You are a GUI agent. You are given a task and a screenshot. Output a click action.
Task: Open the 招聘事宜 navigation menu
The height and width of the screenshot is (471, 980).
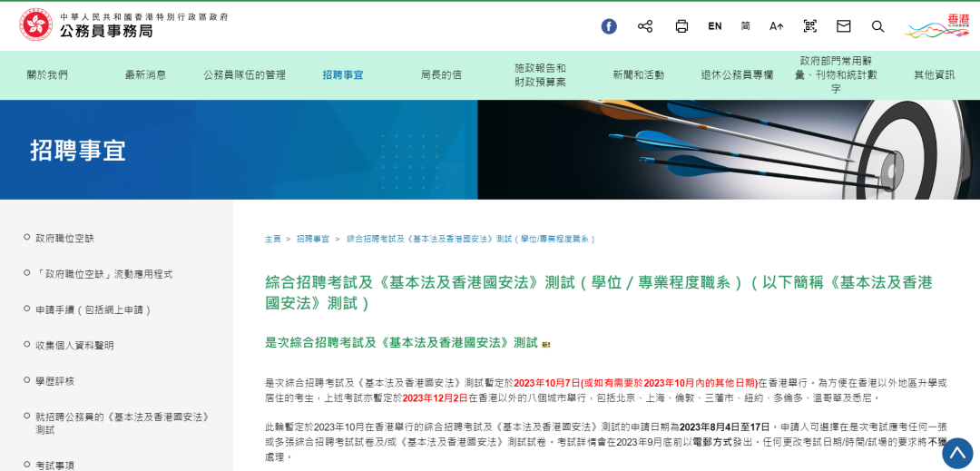click(343, 75)
